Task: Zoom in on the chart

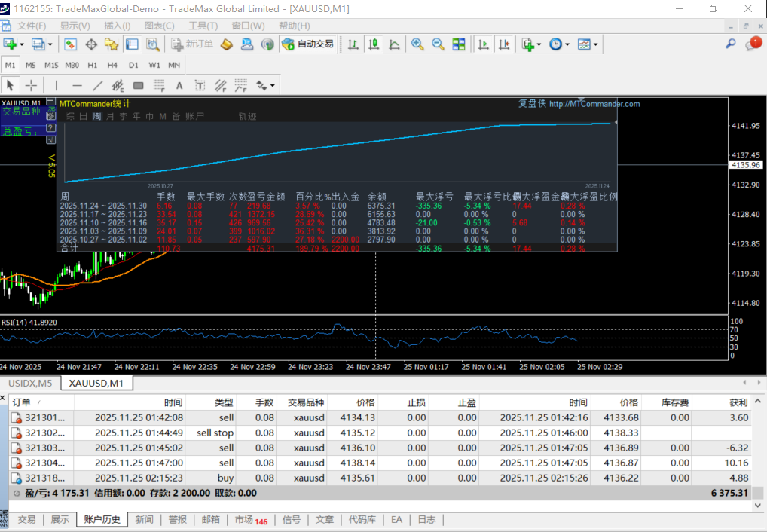Action: (417, 44)
